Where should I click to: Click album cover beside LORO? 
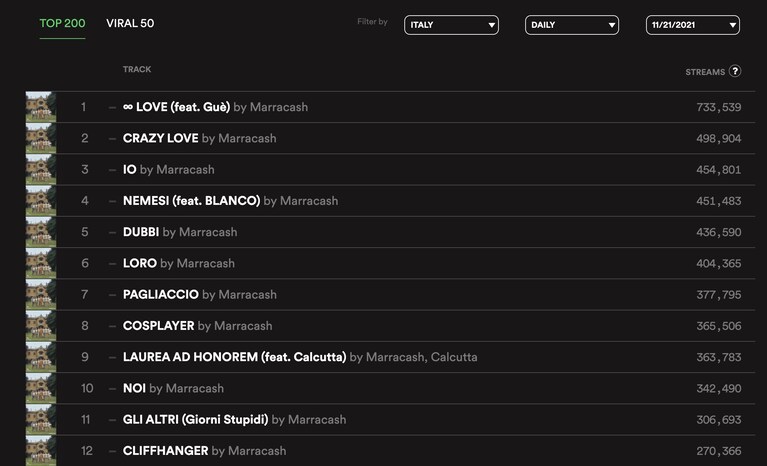click(x=41, y=263)
